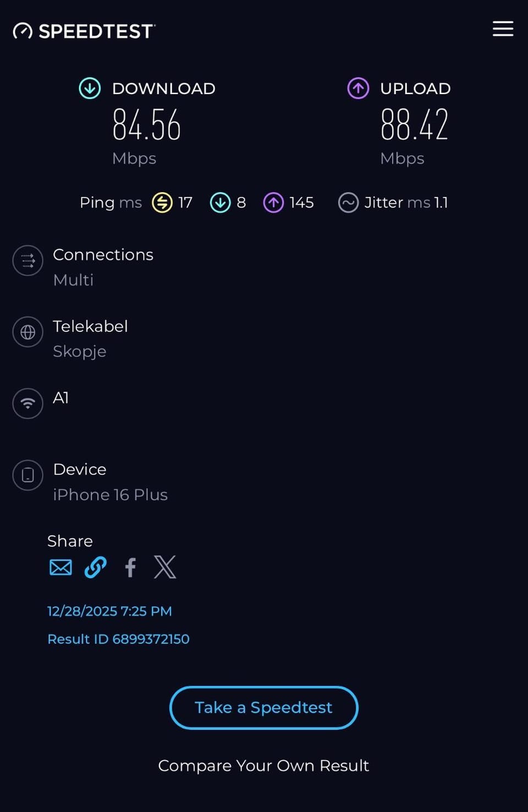
Task: Click the globe icon next to Telekabel
Action: tap(28, 332)
